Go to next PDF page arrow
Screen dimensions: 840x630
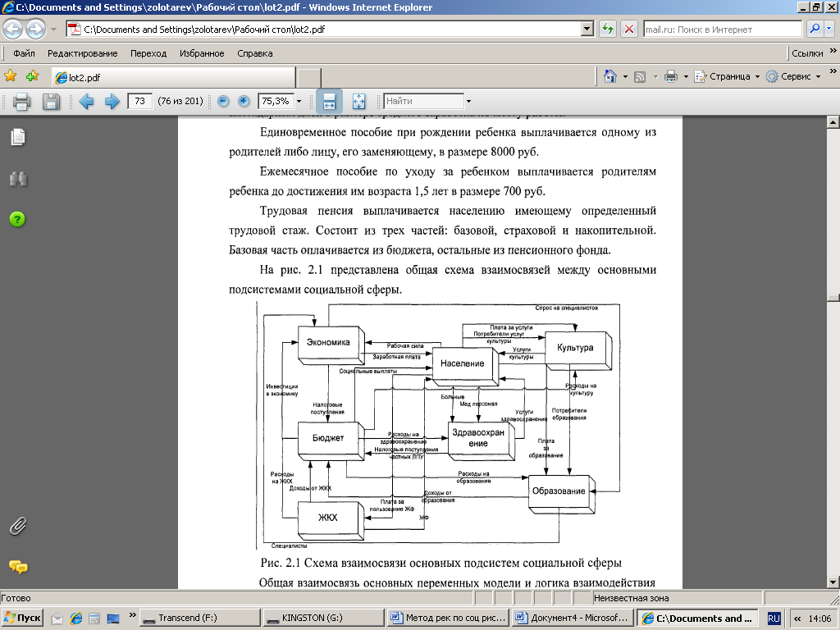(112, 101)
